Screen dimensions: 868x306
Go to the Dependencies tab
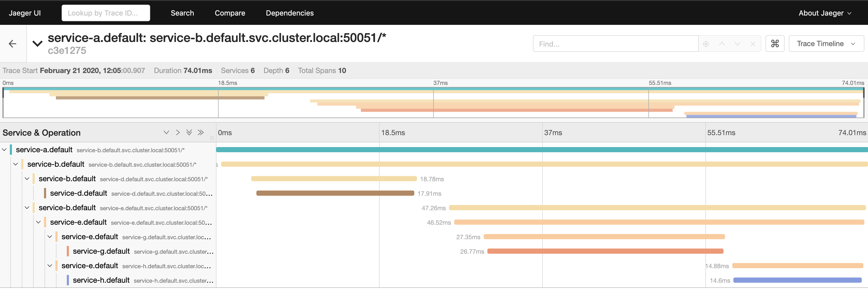290,13
